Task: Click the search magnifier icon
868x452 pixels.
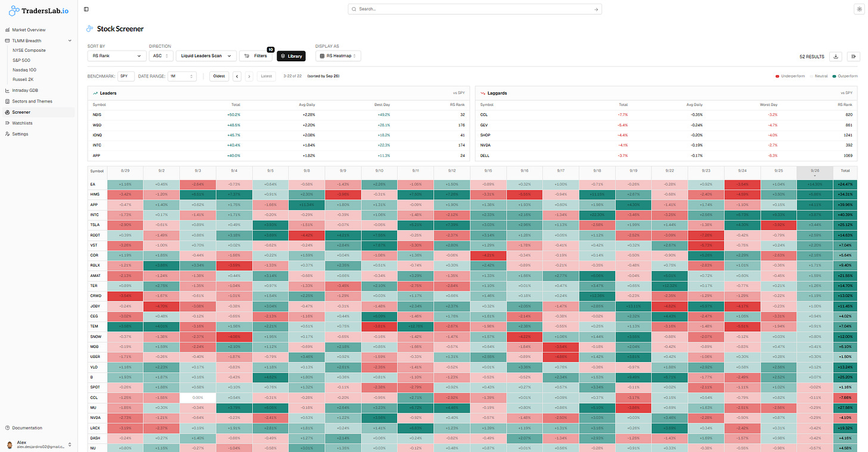Action: [x=354, y=10]
